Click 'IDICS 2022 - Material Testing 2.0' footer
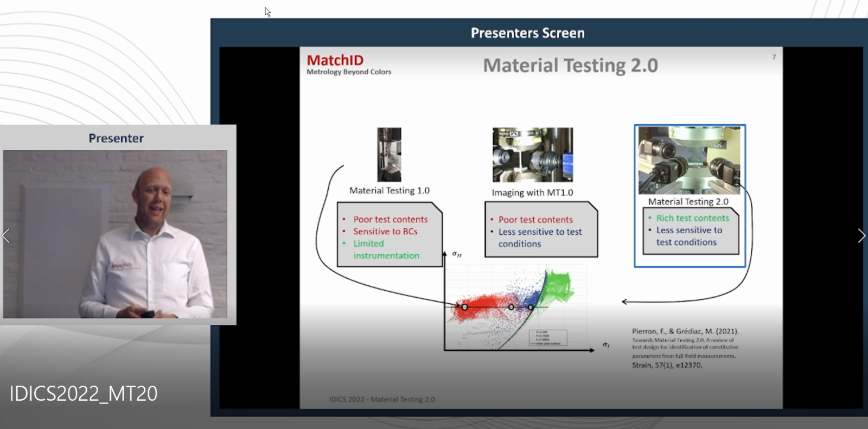This screenshot has width=868, height=429. 382,399
